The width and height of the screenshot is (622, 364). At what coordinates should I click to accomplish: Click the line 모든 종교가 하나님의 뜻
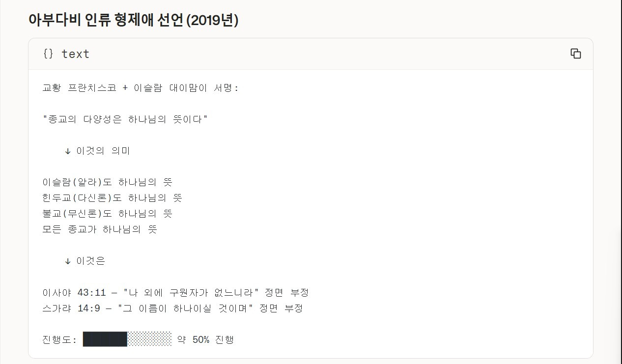[x=100, y=230]
